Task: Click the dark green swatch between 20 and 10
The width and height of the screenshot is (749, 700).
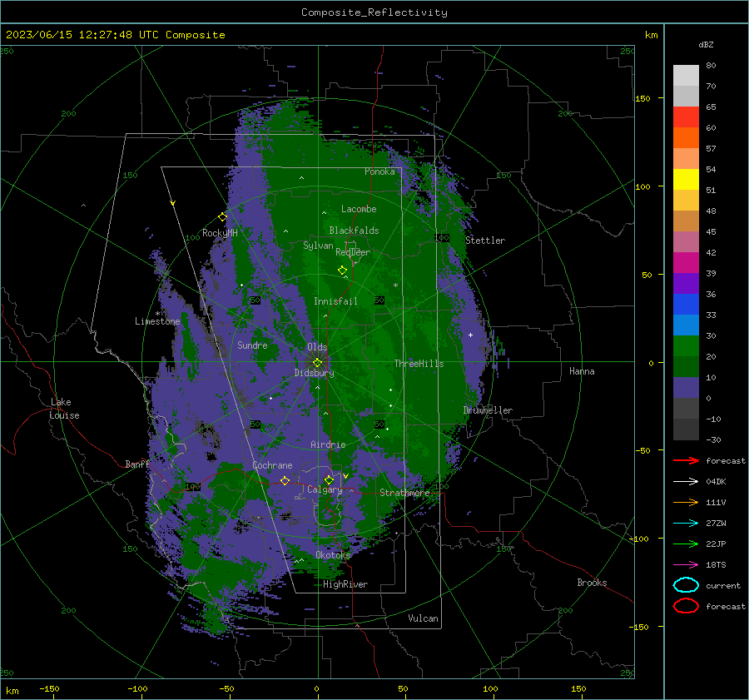Action: 686,367
